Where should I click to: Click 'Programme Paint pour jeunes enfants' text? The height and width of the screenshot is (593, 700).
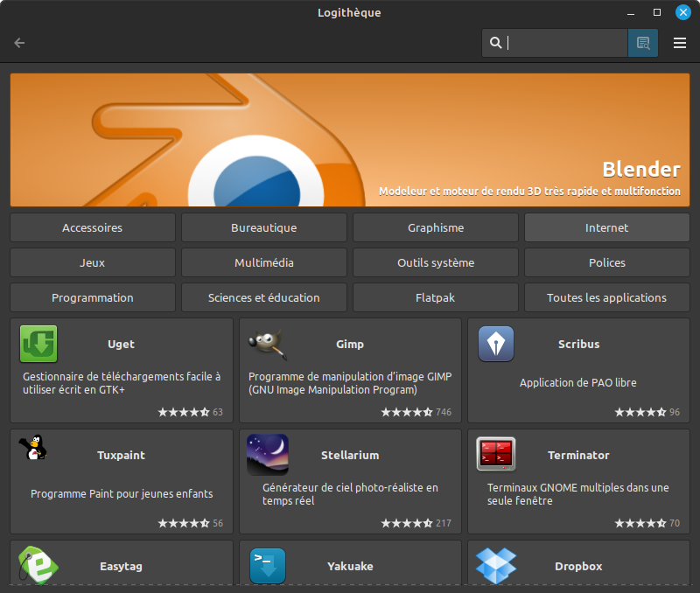pyautogui.click(x=122, y=494)
